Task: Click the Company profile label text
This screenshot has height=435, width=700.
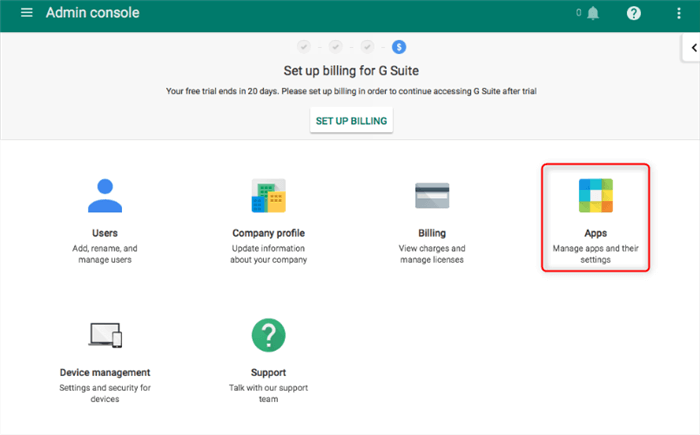Action: tap(268, 233)
